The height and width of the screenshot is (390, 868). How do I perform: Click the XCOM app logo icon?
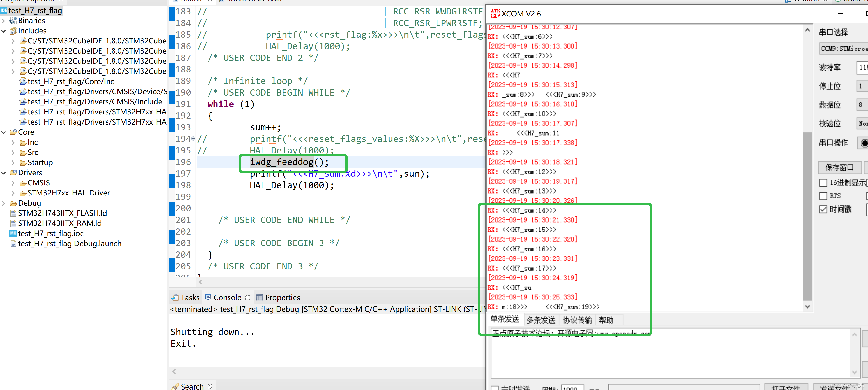pyautogui.click(x=495, y=14)
